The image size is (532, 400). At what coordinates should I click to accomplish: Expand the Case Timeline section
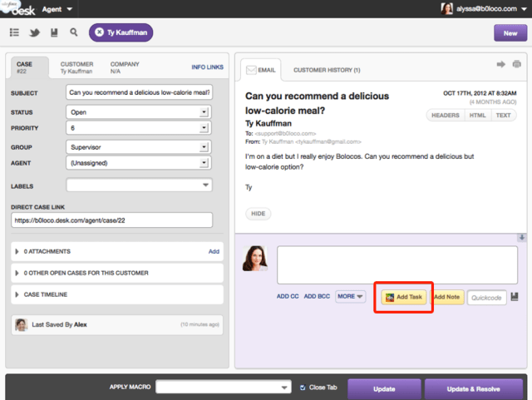(17, 294)
